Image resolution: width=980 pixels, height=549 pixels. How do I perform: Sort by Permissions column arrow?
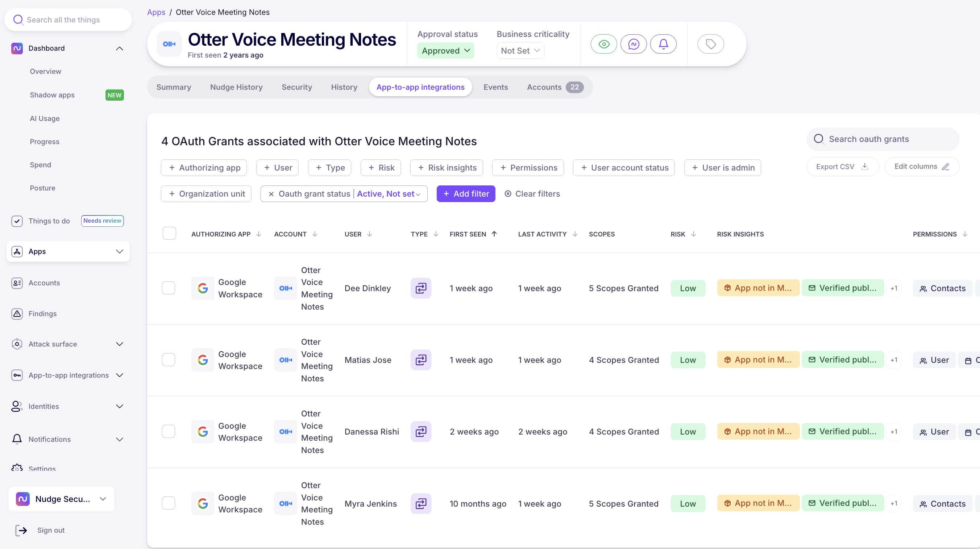(x=965, y=234)
